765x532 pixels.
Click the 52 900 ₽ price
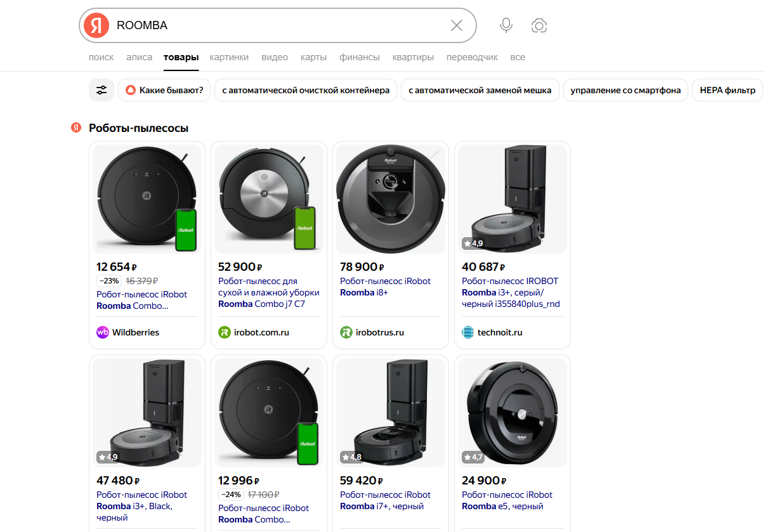[x=240, y=267]
